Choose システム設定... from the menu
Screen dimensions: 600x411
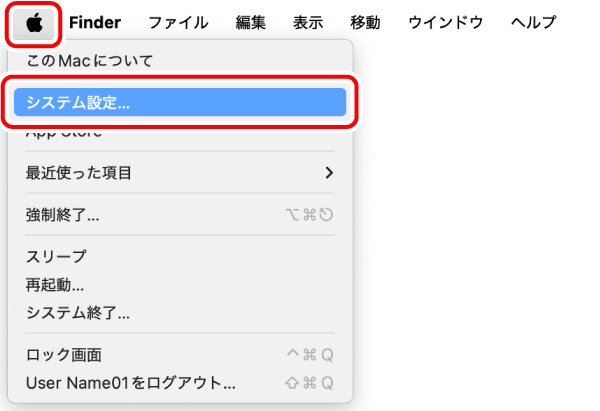(180, 102)
